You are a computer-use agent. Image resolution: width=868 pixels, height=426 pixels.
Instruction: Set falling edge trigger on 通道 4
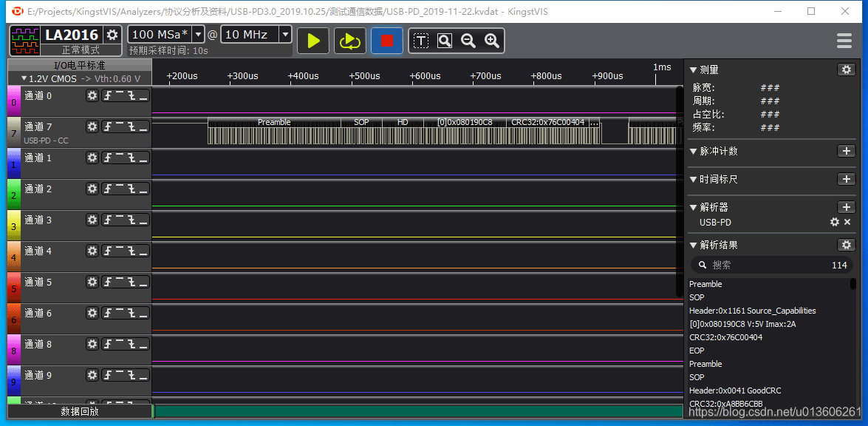pos(131,251)
